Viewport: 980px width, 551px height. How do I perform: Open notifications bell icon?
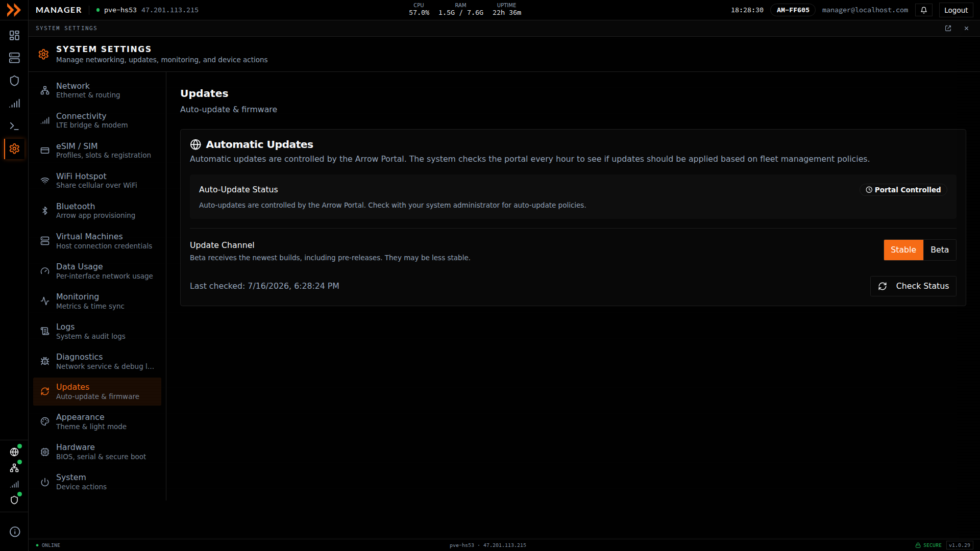(924, 10)
